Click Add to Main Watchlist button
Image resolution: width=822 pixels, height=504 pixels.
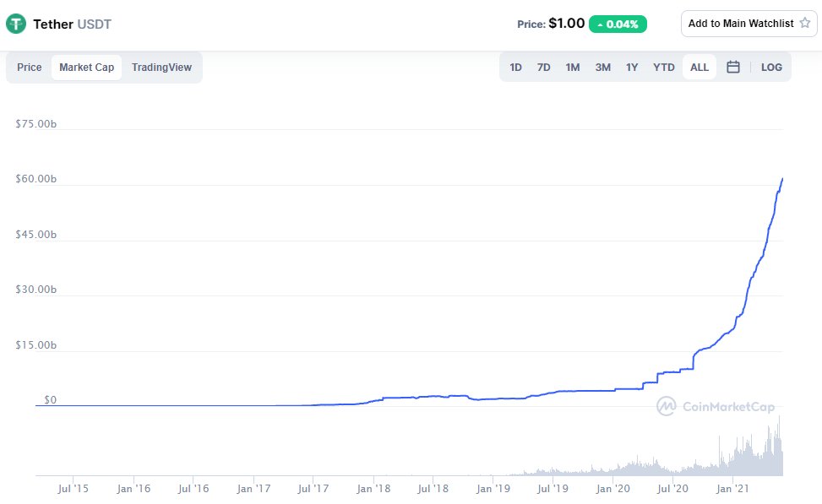pos(749,24)
